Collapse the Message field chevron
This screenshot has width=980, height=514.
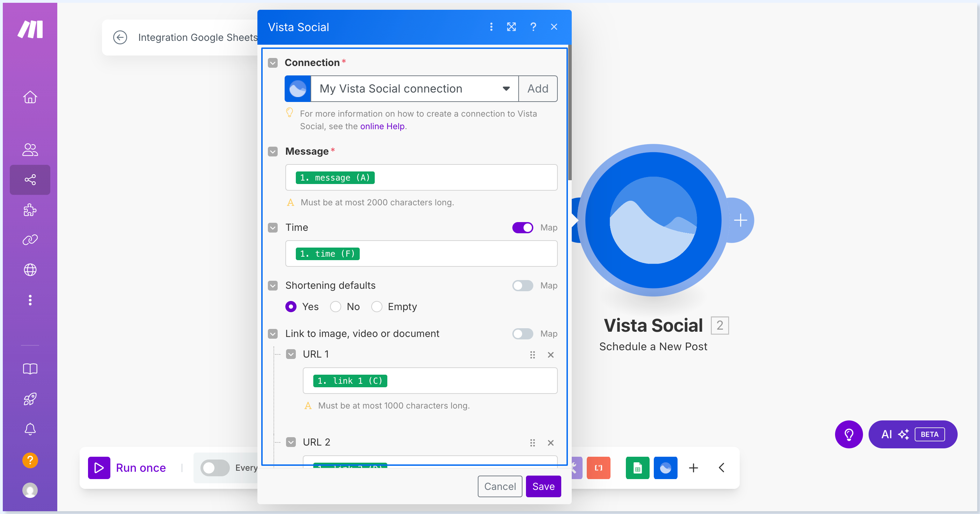coord(272,152)
